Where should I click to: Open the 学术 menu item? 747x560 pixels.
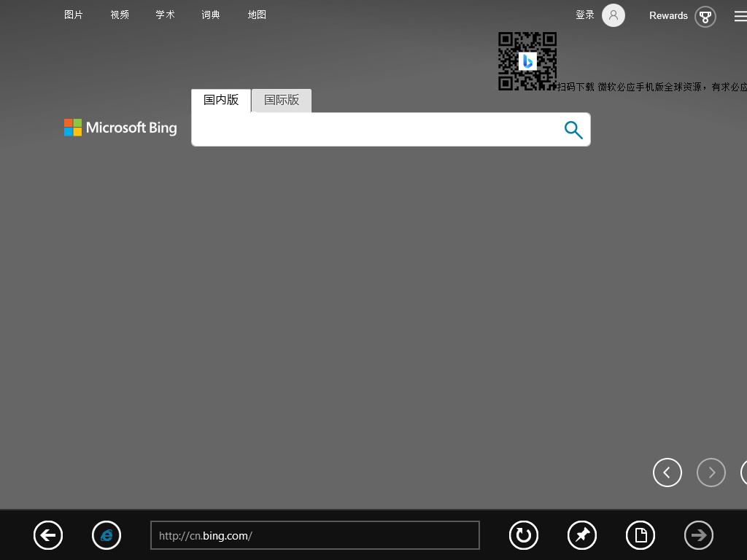(x=166, y=15)
